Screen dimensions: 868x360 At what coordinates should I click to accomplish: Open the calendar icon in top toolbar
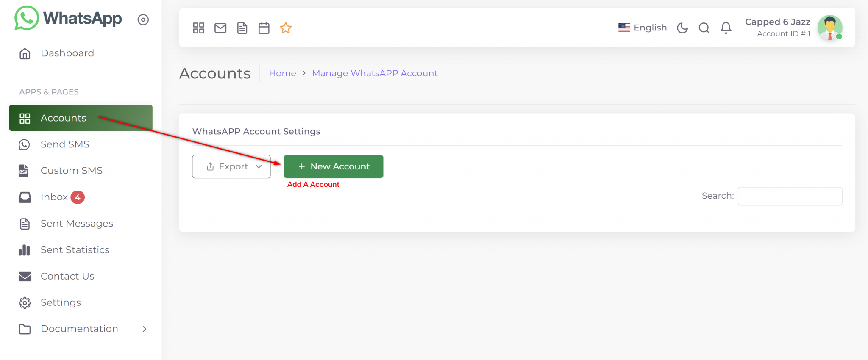[264, 28]
